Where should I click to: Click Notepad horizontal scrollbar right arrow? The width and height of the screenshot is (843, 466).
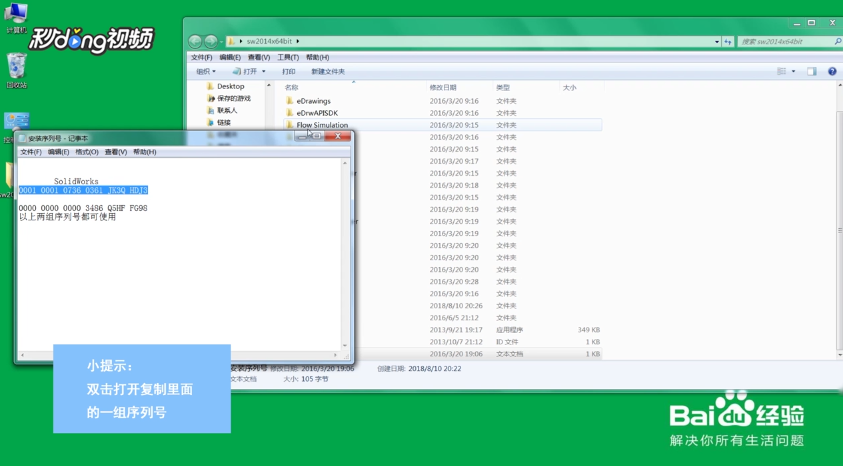(x=335, y=355)
